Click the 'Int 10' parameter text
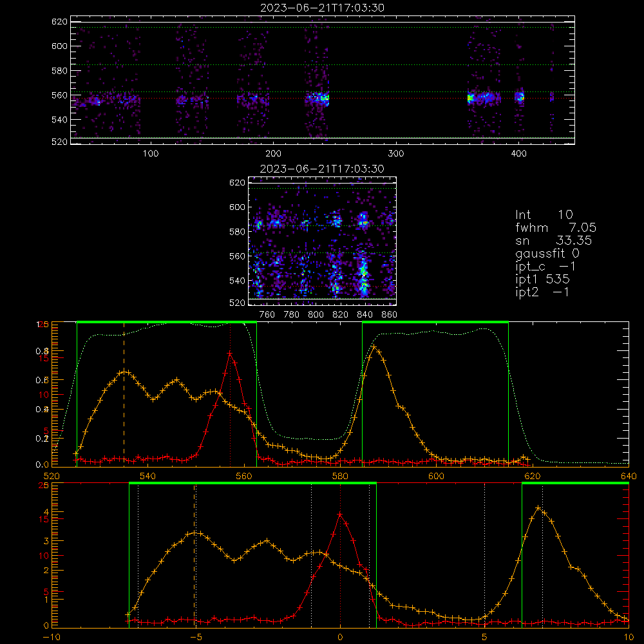This screenshot has width=644, height=644. [x=544, y=214]
